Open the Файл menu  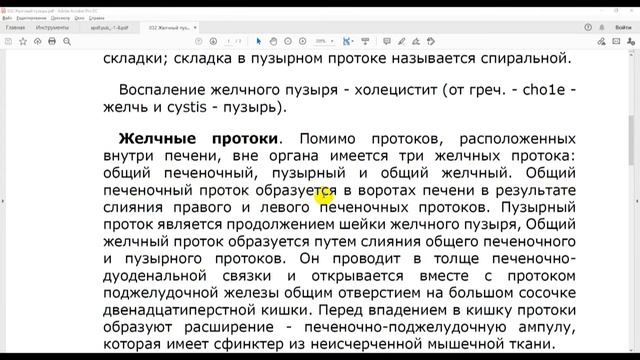7,18
